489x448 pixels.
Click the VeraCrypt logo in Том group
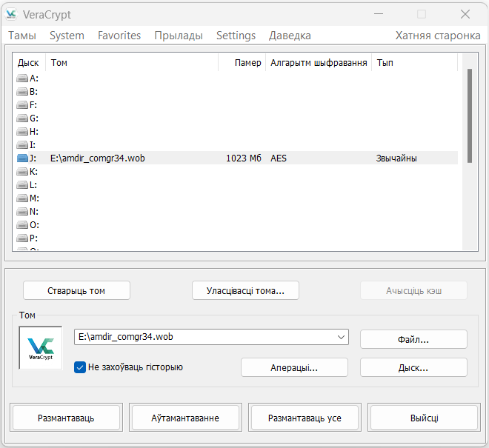click(41, 348)
